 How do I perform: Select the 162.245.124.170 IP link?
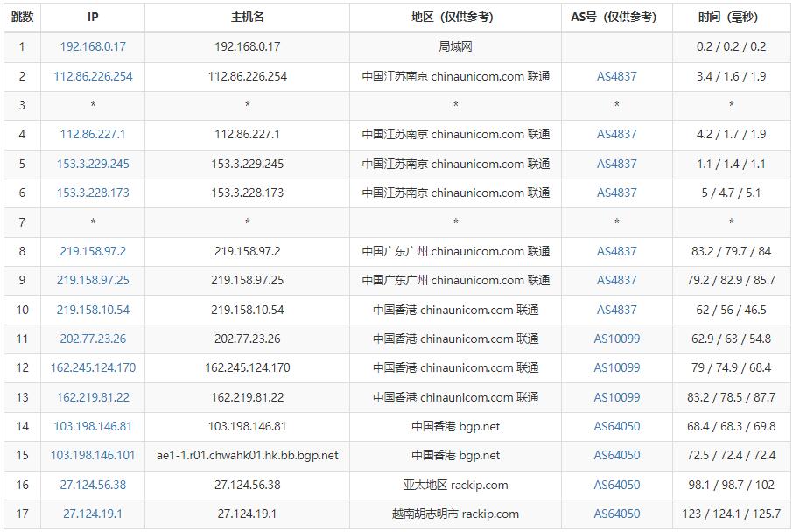(93, 367)
